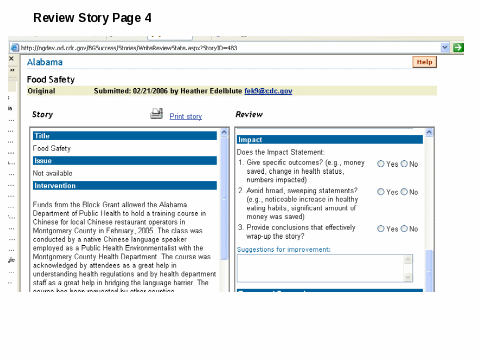
Task: Click the URL address field
Action: pos(230,48)
